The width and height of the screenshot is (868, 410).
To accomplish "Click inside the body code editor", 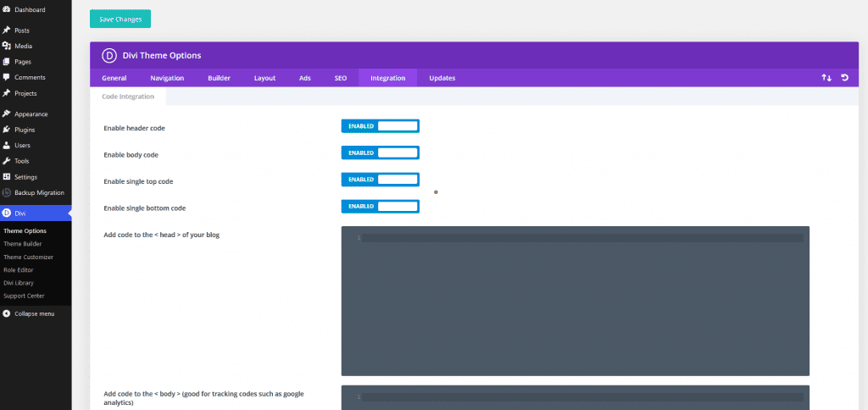I will tap(576, 398).
